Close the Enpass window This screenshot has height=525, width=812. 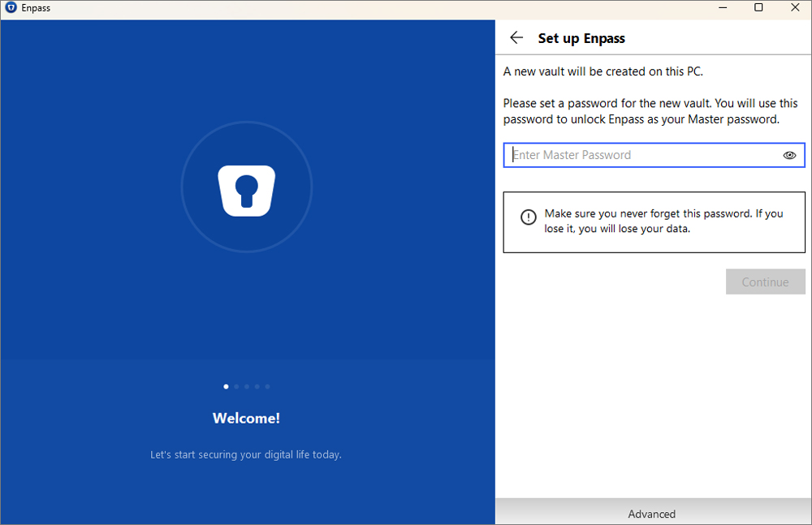pos(794,8)
